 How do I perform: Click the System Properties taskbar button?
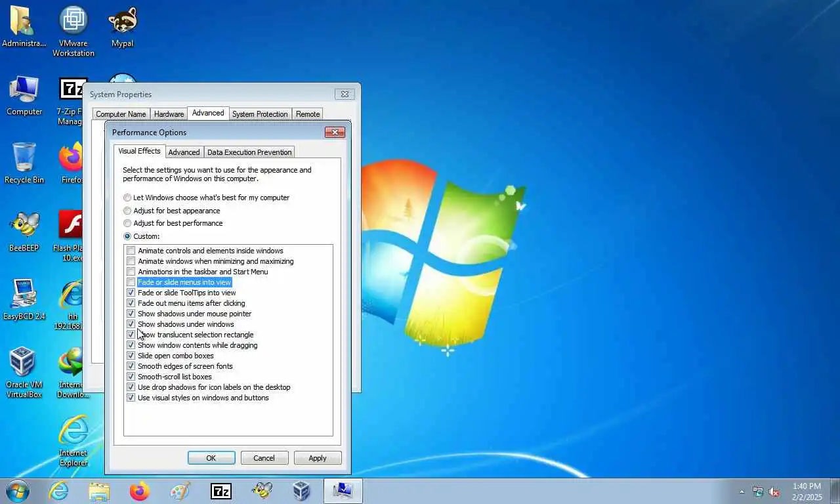(343, 491)
